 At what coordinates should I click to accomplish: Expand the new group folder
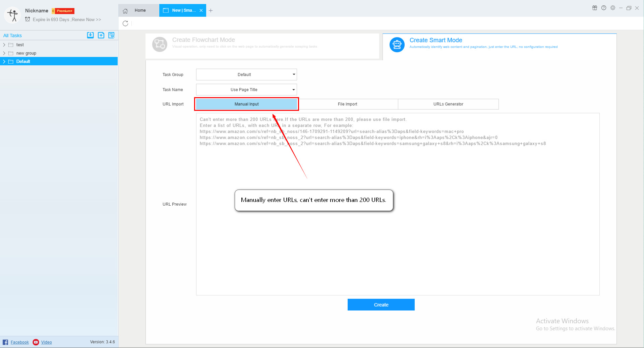[x=4, y=53]
